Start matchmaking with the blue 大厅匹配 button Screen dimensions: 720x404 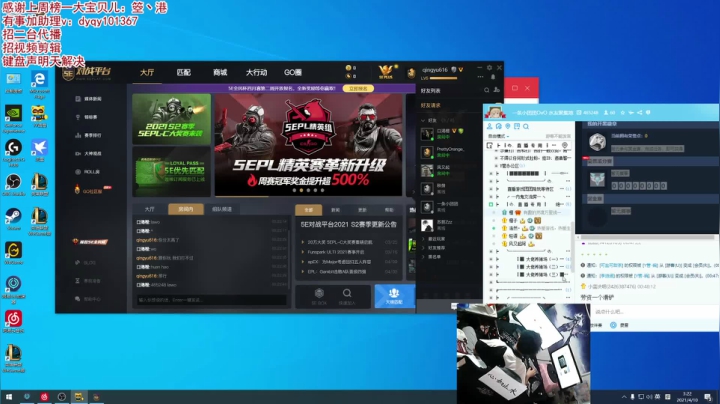(x=394, y=296)
